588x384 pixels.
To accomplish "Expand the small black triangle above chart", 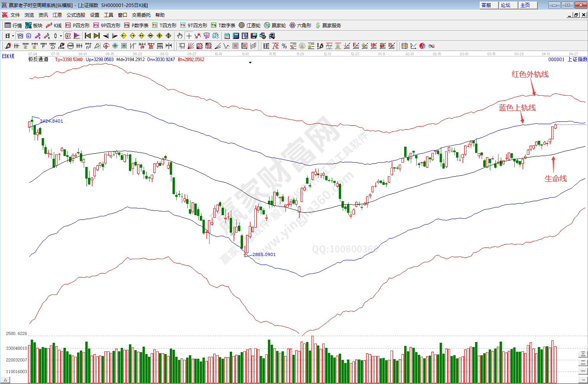I will [x=250, y=63].
